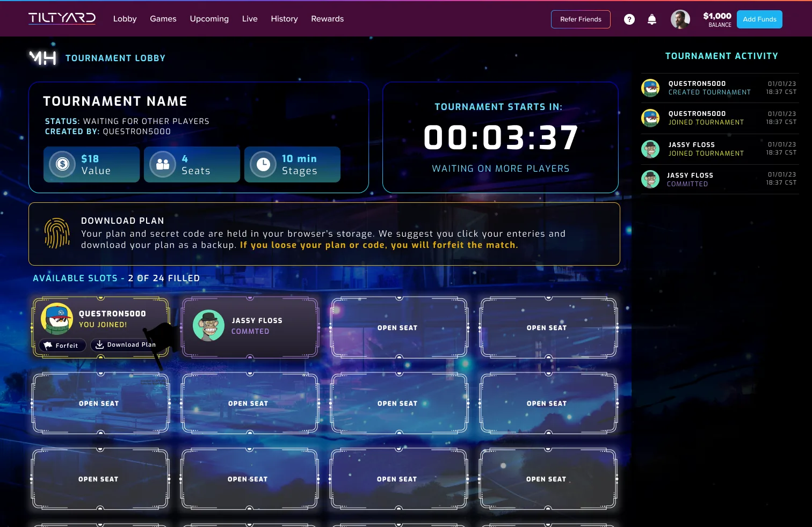Viewport: 812px width, 527px height.
Task: Open the help question mark icon
Action: [629, 19]
